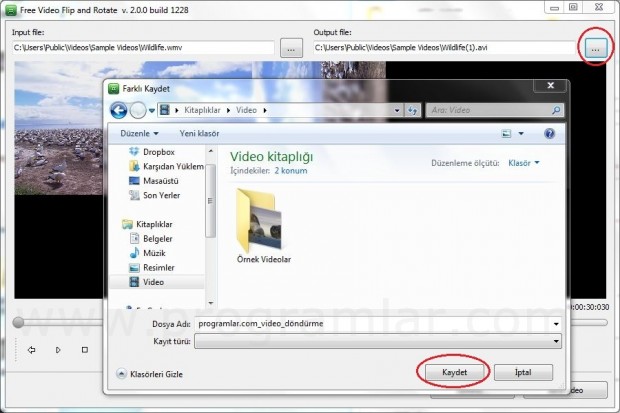Change the view with the view icon

pos(506,134)
